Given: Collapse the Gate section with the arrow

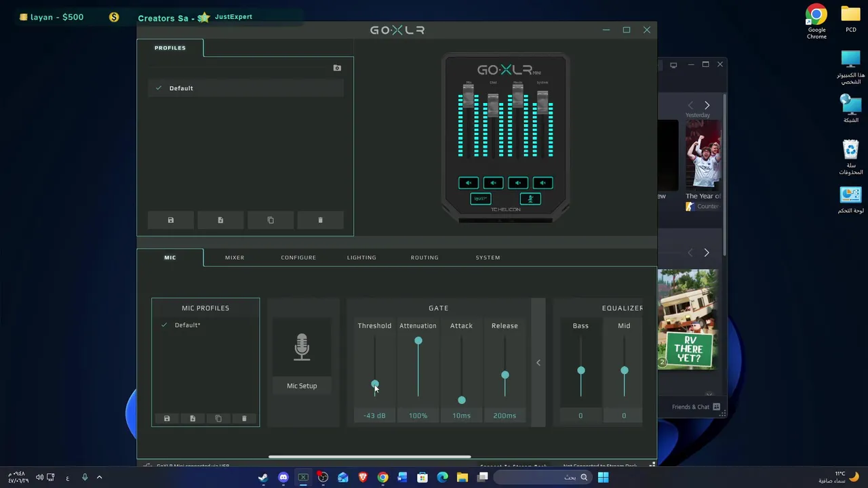Looking at the screenshot, I should (538, 363).
